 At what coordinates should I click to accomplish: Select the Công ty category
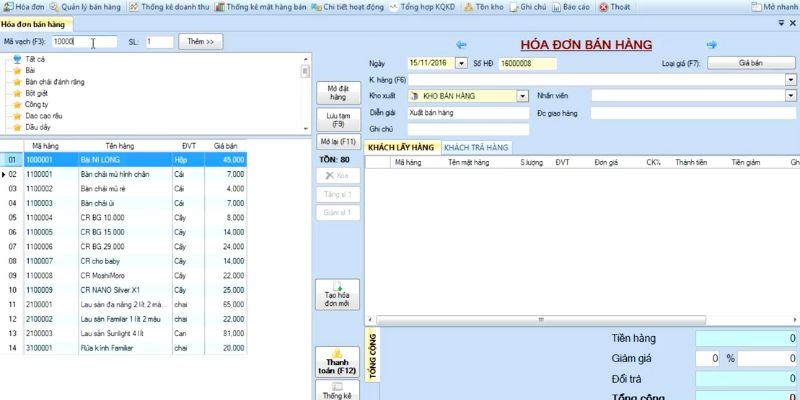(x=36, y=105)
